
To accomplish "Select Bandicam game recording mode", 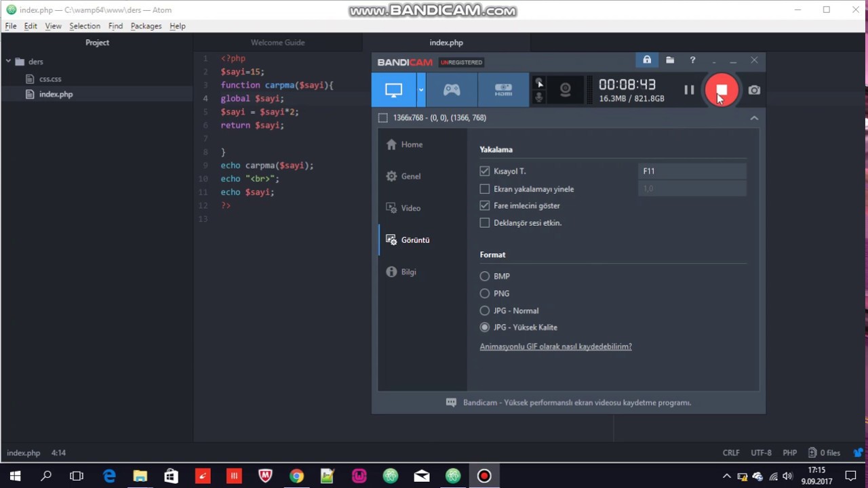I will (x=452, y=89).
